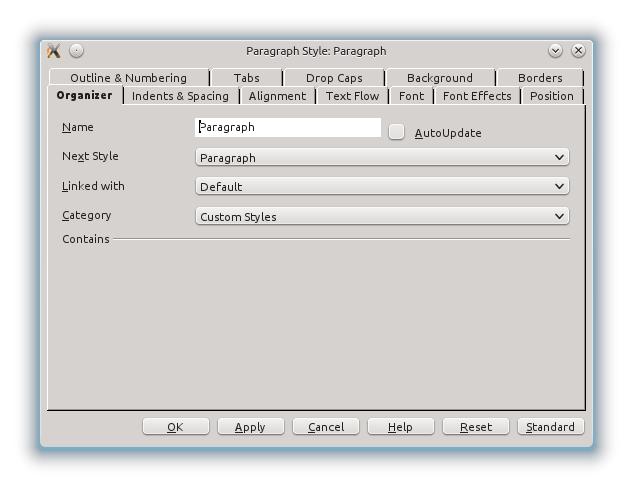This screenshot has width=633, height=487.
Task: Enable the AutoUpdate checkbox
Action: (397, 132)
